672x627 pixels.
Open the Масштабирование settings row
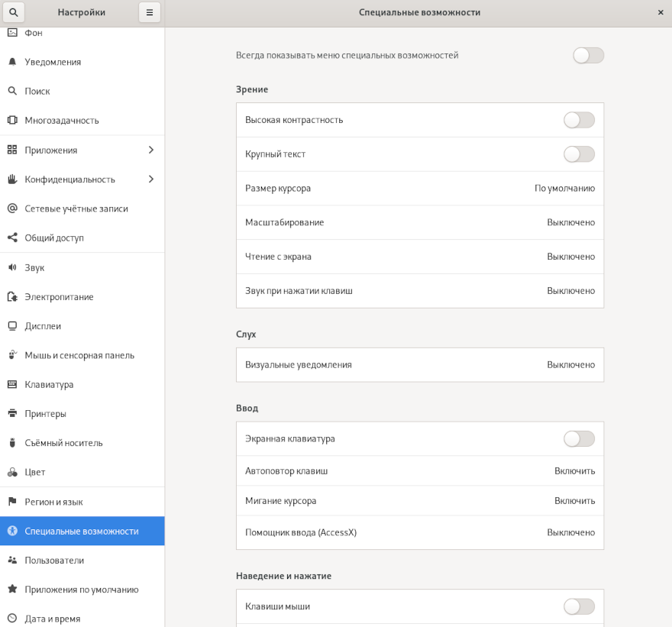pos(419,222)
